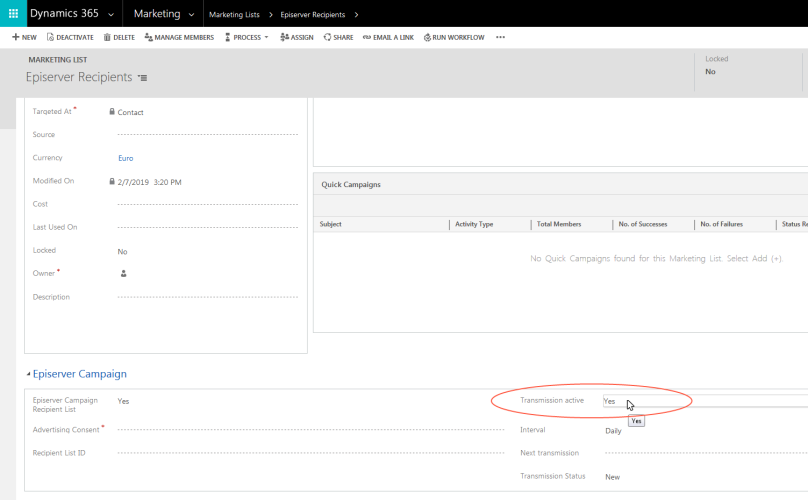808x500 pixels.
Task: Click the lock icon beside Modified On date
Action: [112, 181]
